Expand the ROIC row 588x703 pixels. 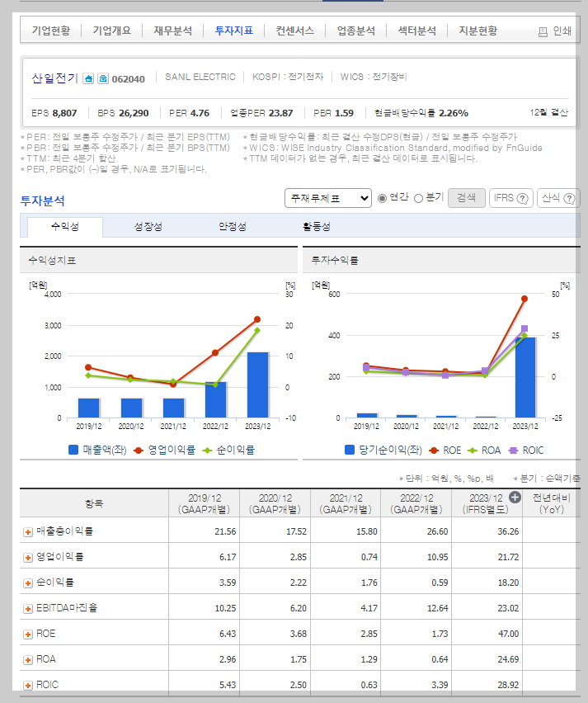pyautogui.click(x=28, y=686)
